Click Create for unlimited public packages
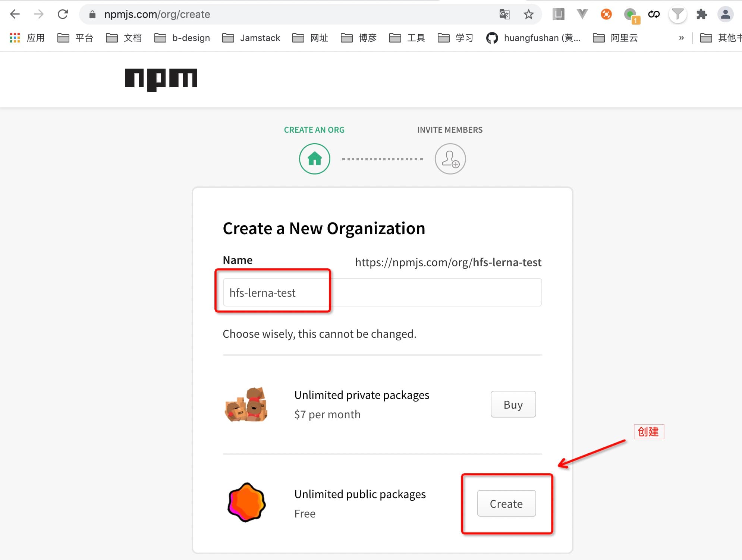This screenshot has height=560, width=742. pos(506,504)
